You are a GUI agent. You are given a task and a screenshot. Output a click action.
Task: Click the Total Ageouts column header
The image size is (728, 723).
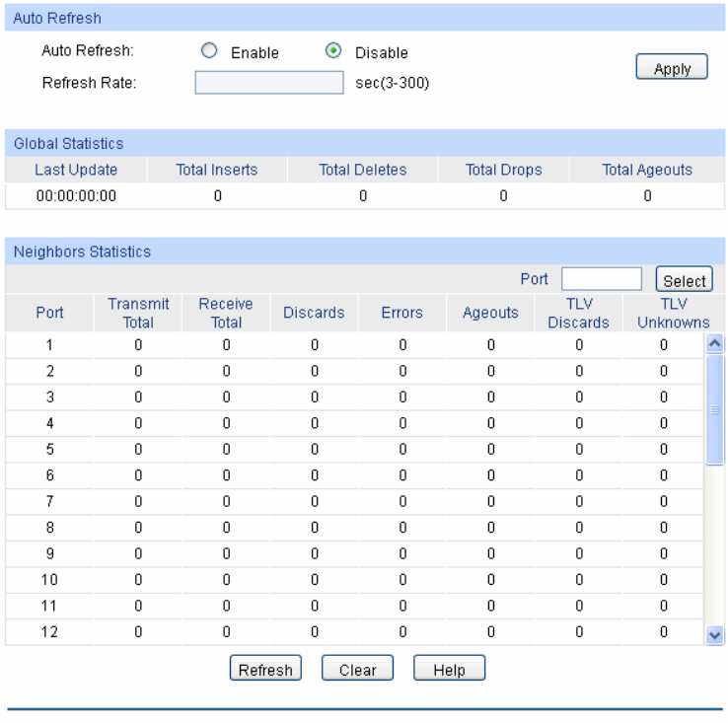pos(647,170)
